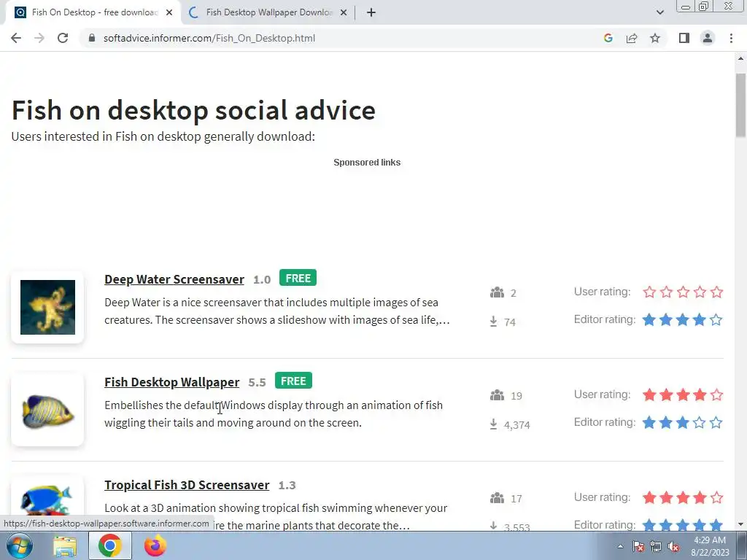Open a new tab with plus button
Screen dimensions: 747x560
coord(371,12)
